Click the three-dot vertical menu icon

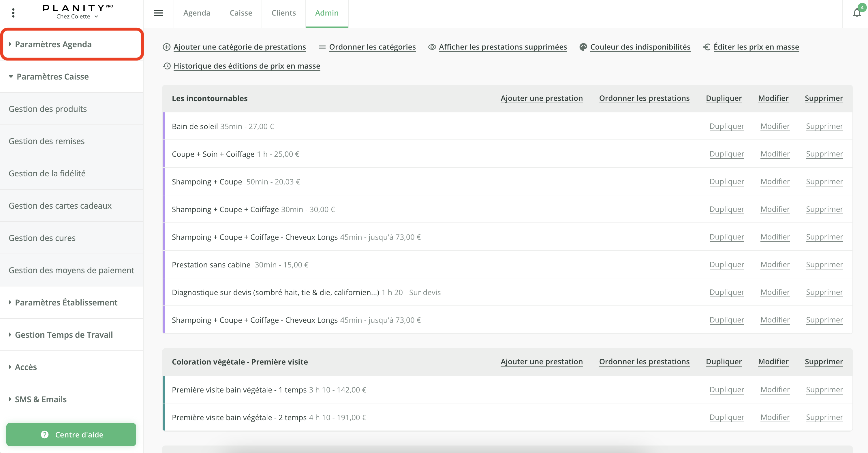(x=13, y=13)
